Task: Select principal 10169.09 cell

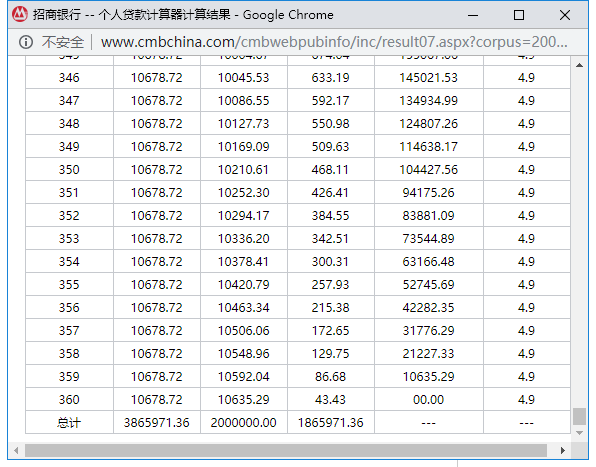Action: tap(244, 147)
